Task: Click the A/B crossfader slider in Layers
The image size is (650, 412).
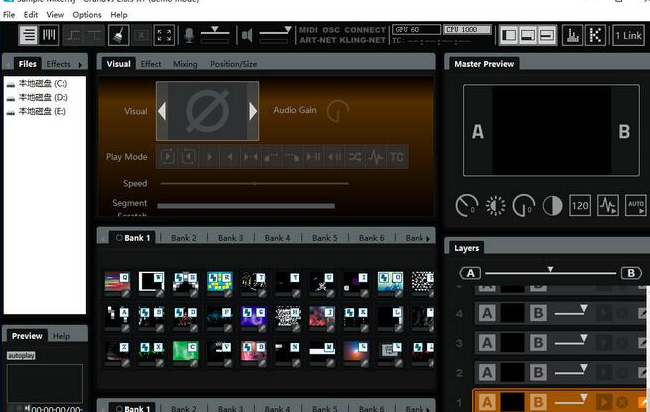Action: pyautogui.click(x=551, y=272)
